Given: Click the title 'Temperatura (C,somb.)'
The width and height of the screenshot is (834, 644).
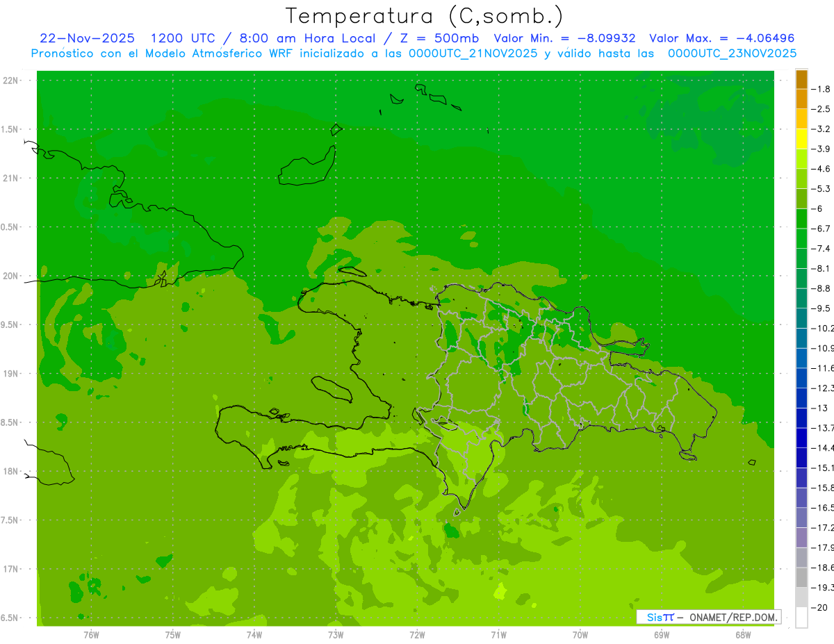Looking at the screenshot, I should [x=425, y=16].
